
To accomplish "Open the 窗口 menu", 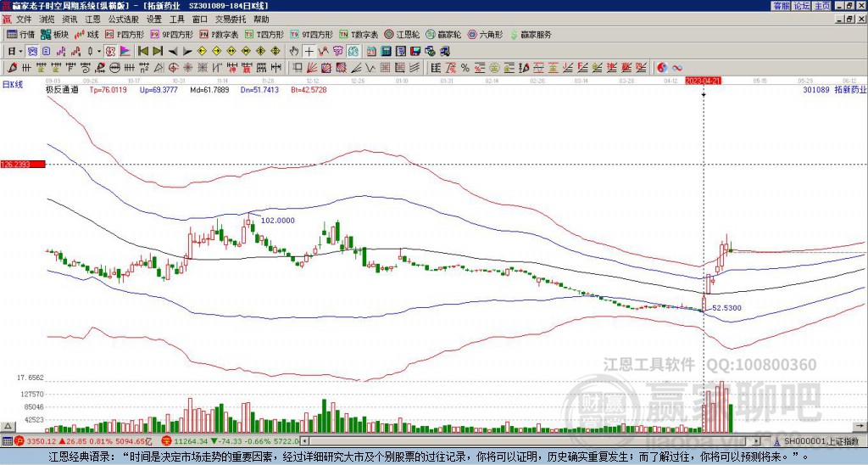I will [200, 20].
